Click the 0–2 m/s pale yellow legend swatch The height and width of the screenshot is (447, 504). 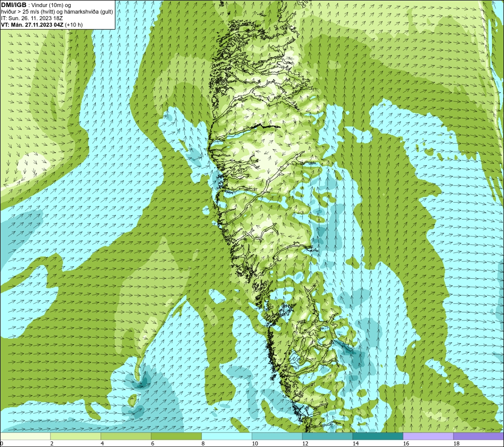pos(25,436)
